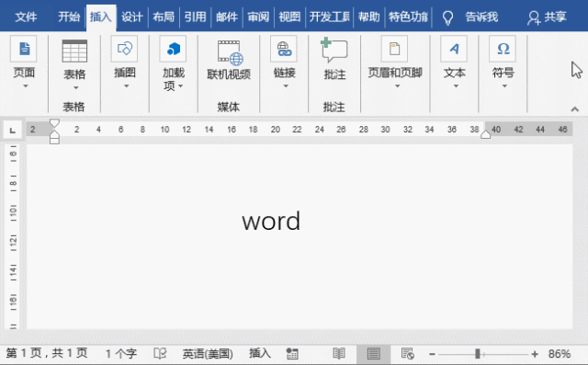
Task: Click the 告诉我 tell me box
Action: pyautogui.click(x=481, y=17)
